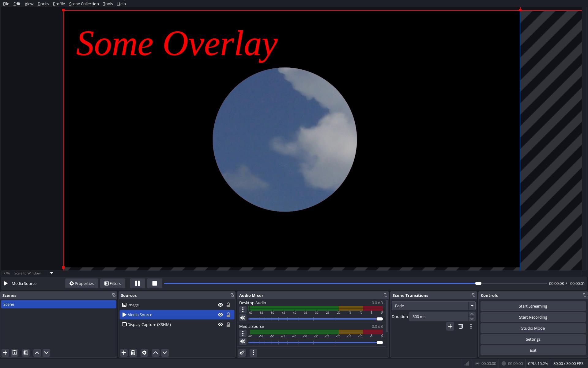Open source properties gear in Sources dock
588x368 pixels.
pos(144,353)
